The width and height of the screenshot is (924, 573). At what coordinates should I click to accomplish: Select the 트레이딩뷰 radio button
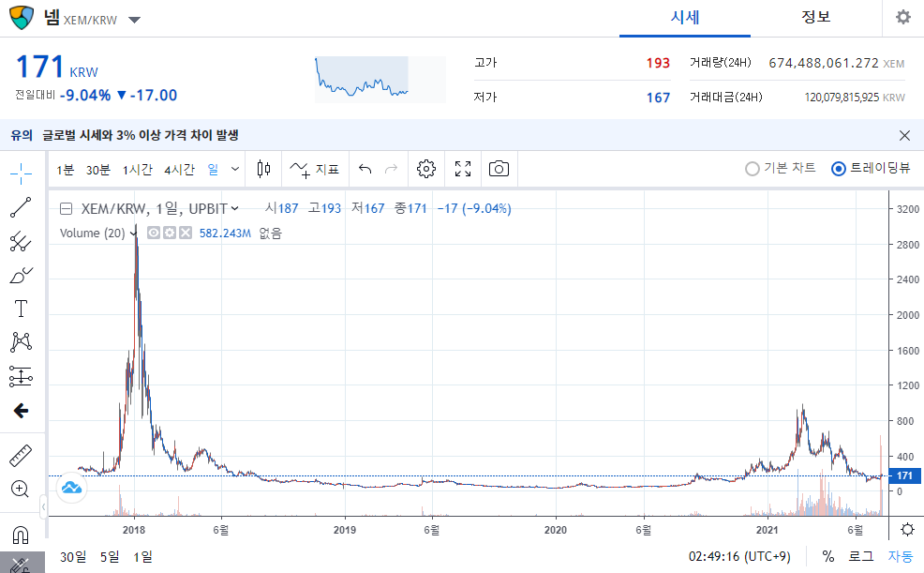tap(838, 169)
